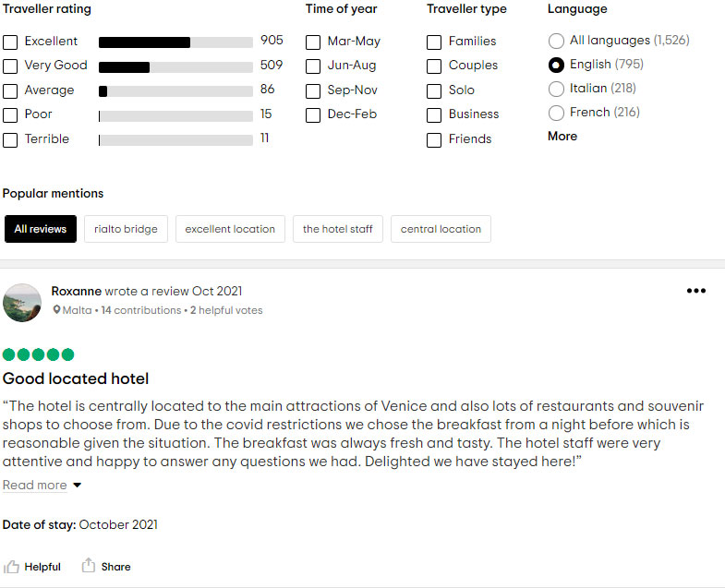
Task: Open Roxanne's profile avatar
Action: 22,303
